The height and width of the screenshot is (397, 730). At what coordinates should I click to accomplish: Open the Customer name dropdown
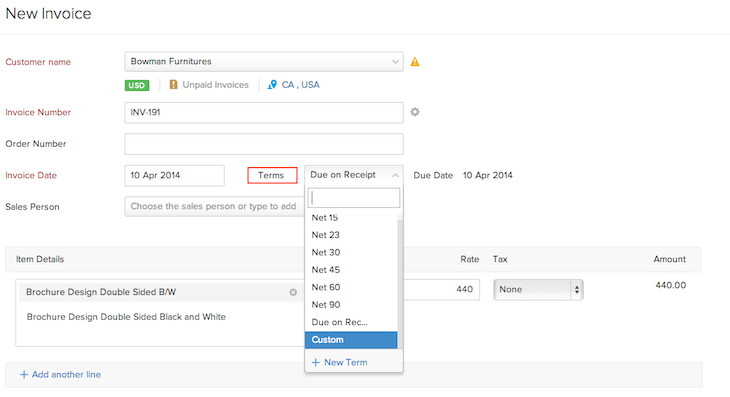click(x=264, y=61)
